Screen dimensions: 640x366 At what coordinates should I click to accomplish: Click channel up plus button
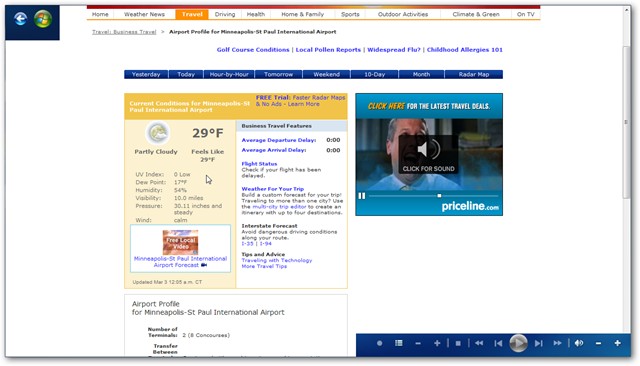437,343
